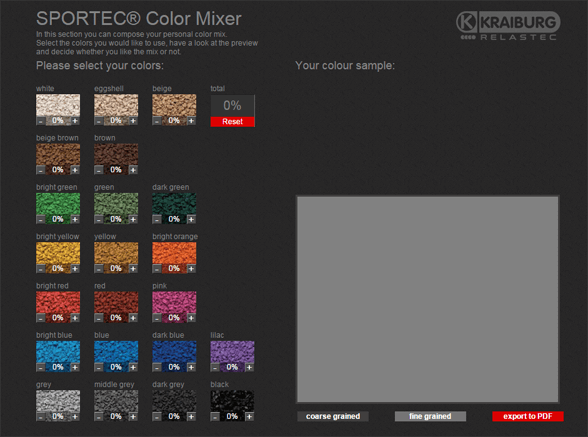This screenshot has height=437, width=588.
Task: Open the Kraiburg Relastec logo link
Action: [x=508, y=26]
